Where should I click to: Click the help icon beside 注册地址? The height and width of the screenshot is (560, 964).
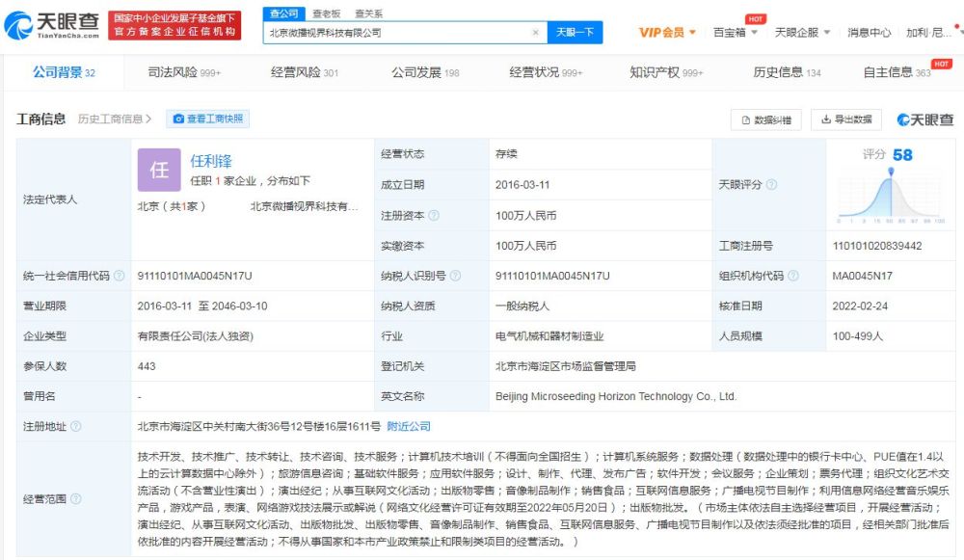(x=75, y=427)
